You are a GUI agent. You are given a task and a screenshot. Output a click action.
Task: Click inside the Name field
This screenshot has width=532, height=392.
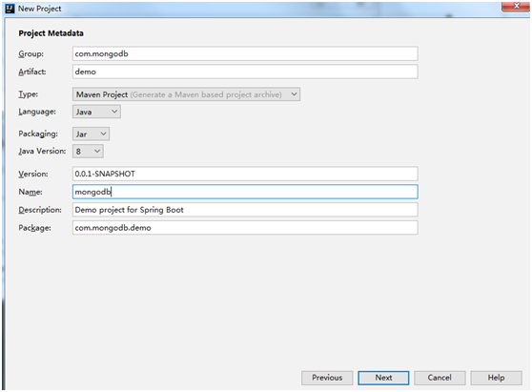[x=245, y=192]
